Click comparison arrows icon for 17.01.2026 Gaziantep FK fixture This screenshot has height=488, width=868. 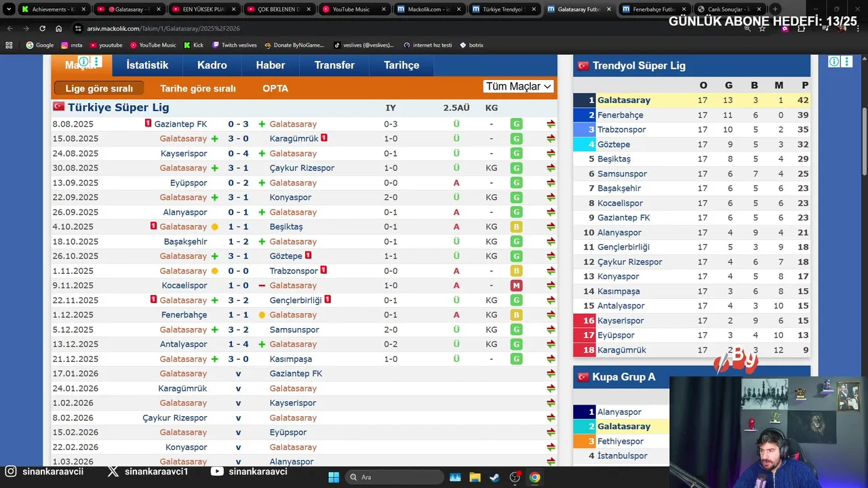click(x=551, y=374)
